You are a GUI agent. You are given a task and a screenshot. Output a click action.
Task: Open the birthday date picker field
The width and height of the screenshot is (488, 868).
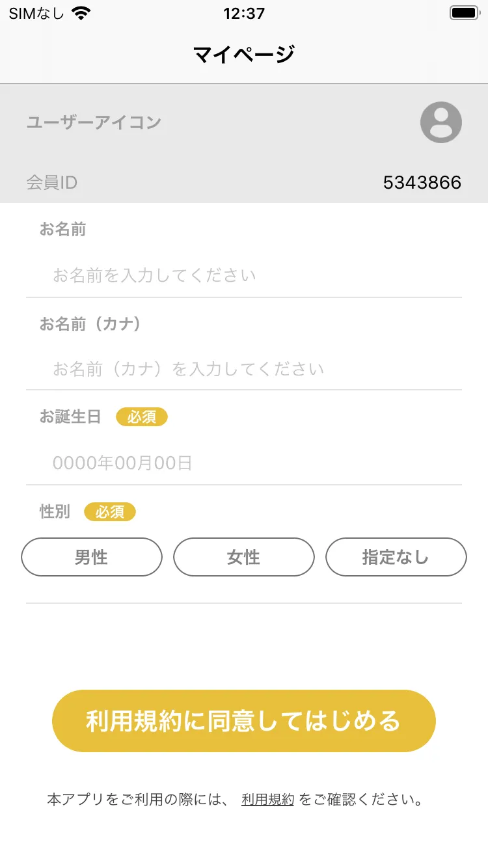[x=244, y=463]
